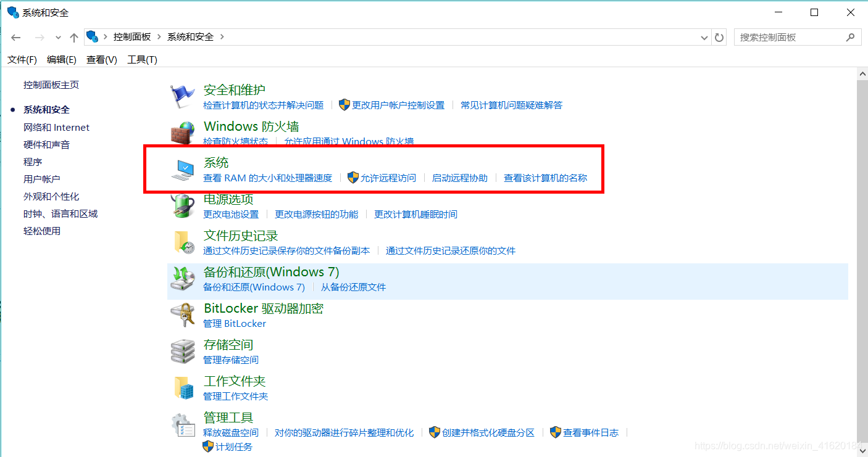Select 时钟、语言和区域 in sidebar
868x457 pixels.
pyautogui.click(x=61, y=213)
